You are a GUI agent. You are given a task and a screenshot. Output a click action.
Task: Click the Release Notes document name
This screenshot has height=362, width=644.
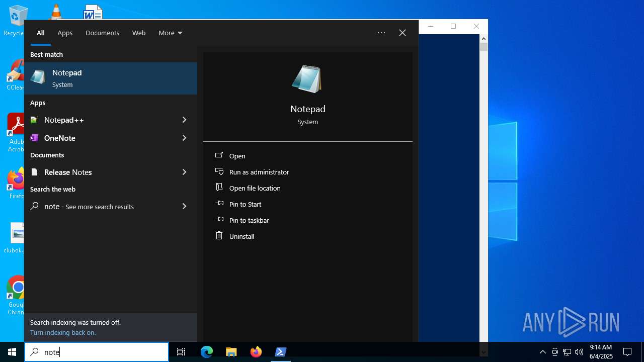(68, 172)
